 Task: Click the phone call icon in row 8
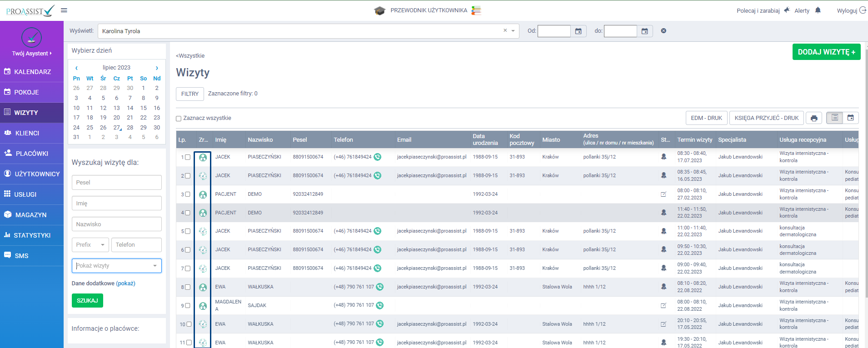click(380, 287)
